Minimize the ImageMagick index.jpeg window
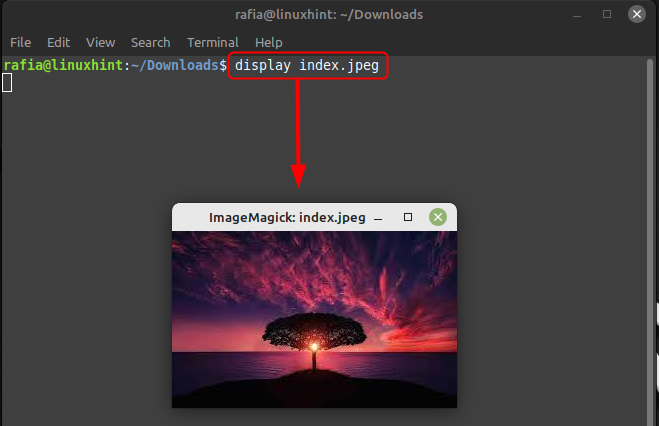This screenshot has width=659, height=426. coord(378,218)
